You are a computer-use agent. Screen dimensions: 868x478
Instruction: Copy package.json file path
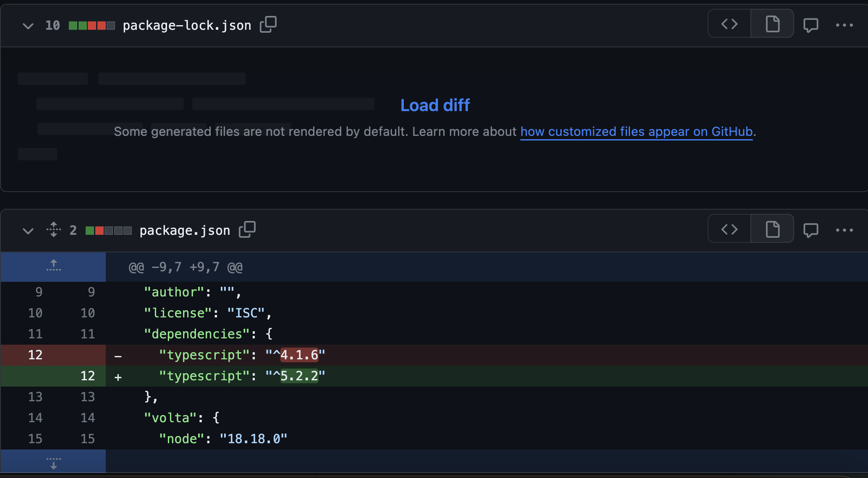coord(247,230)
